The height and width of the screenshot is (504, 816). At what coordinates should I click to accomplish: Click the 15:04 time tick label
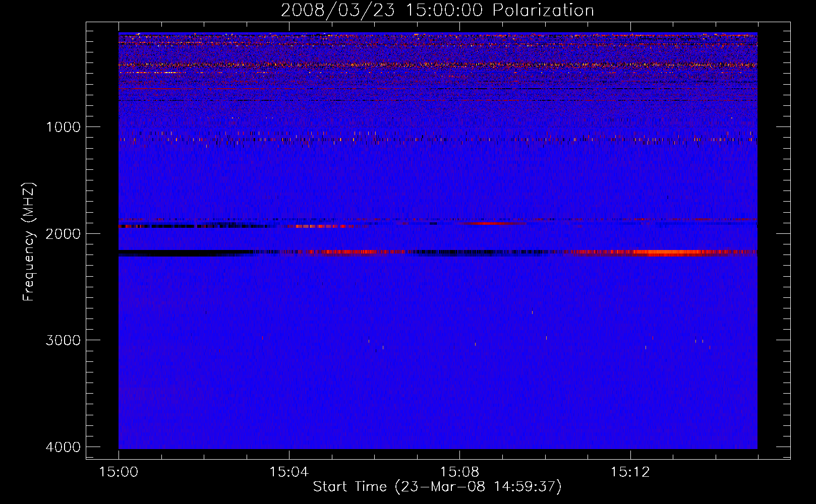pyautogui.click(x=289, y=472)
